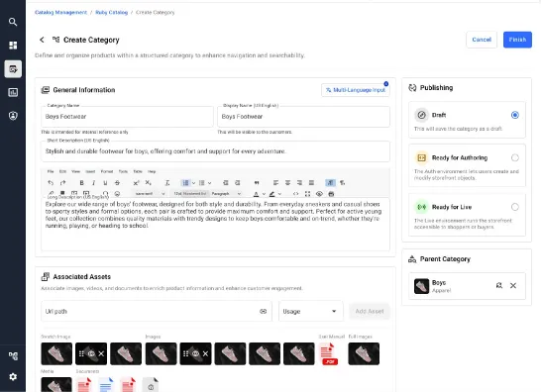Toggle the bullet list button
This screenshot has height=392, width=541.
point(202,183)
